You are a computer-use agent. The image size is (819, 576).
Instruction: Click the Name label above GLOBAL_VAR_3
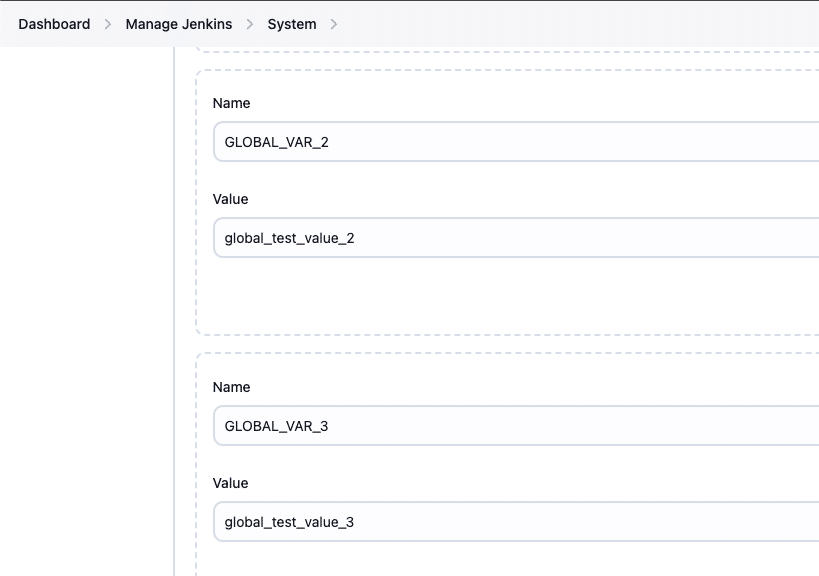(231, 387)
